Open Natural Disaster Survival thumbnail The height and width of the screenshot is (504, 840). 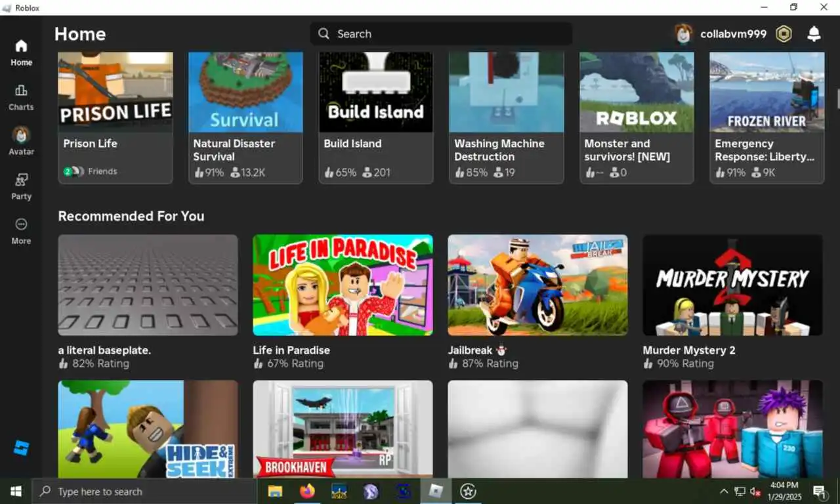245,93
